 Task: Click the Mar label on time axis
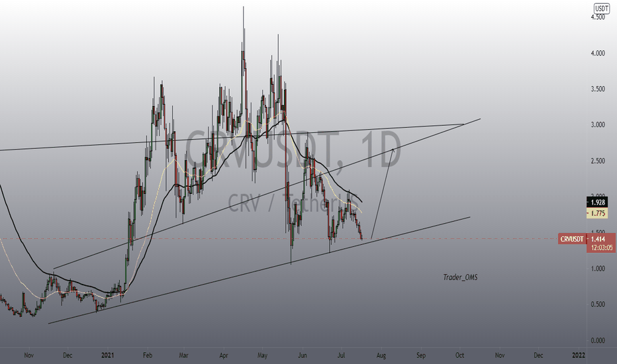tap(183, 355)
